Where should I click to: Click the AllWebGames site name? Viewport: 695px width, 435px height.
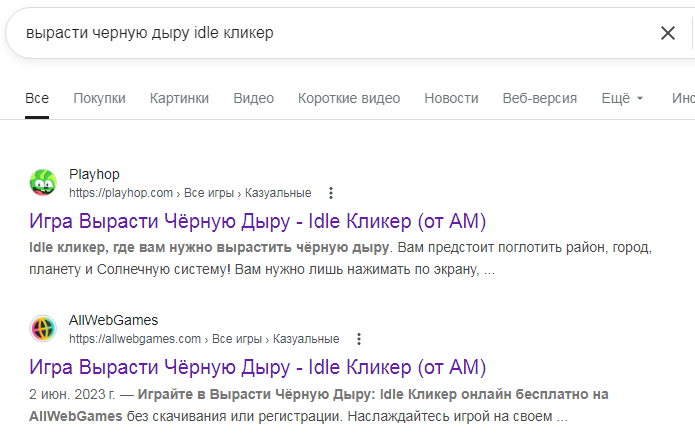(113, 321)
